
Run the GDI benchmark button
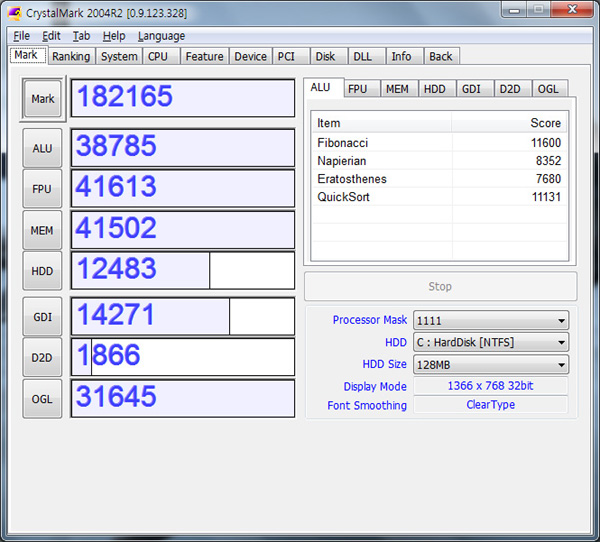click(x=42, y=317)
